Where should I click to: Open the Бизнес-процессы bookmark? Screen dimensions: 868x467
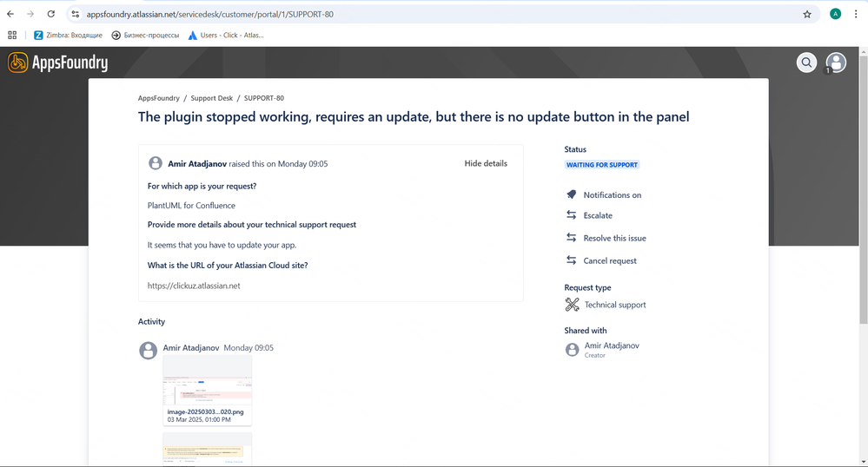146,35
